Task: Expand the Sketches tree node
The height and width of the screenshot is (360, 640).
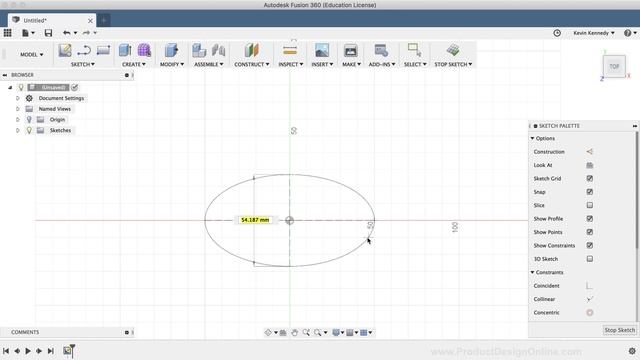Action: point(18,130)
